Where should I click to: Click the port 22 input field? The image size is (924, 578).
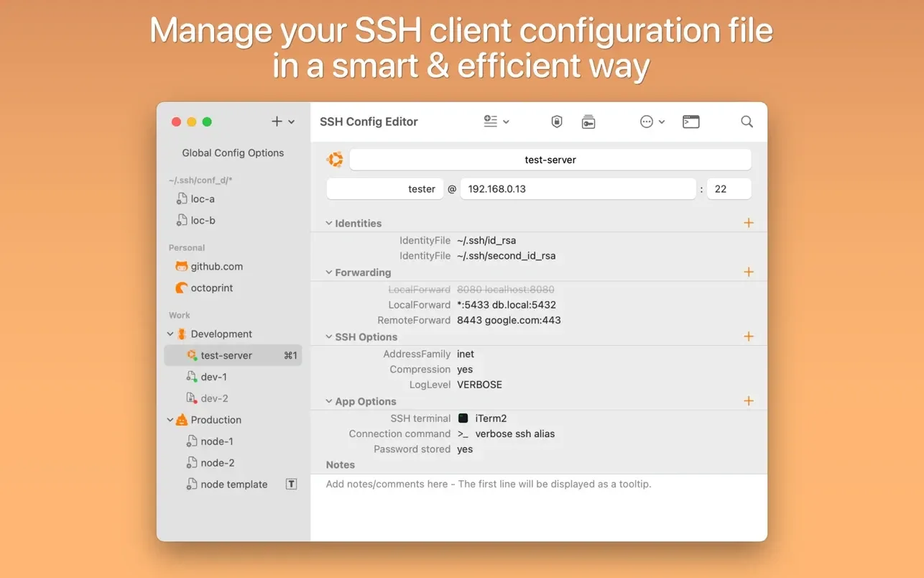click(x=729, y=188)
